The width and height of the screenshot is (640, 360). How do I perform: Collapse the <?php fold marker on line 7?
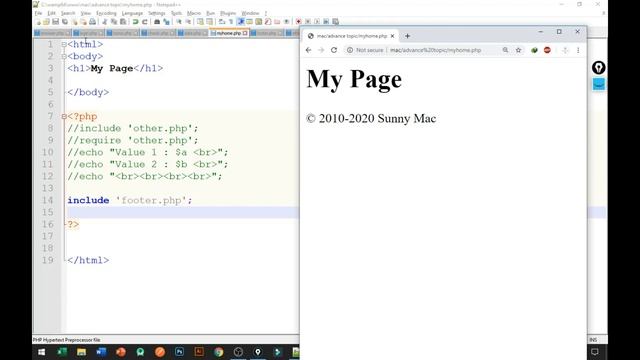pos(64,116)
